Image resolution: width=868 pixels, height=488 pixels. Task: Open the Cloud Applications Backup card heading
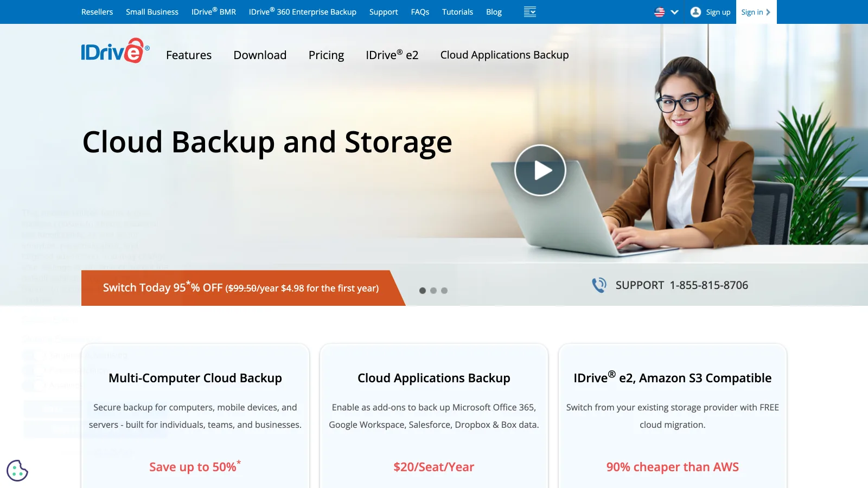click(x=434, y=378)
